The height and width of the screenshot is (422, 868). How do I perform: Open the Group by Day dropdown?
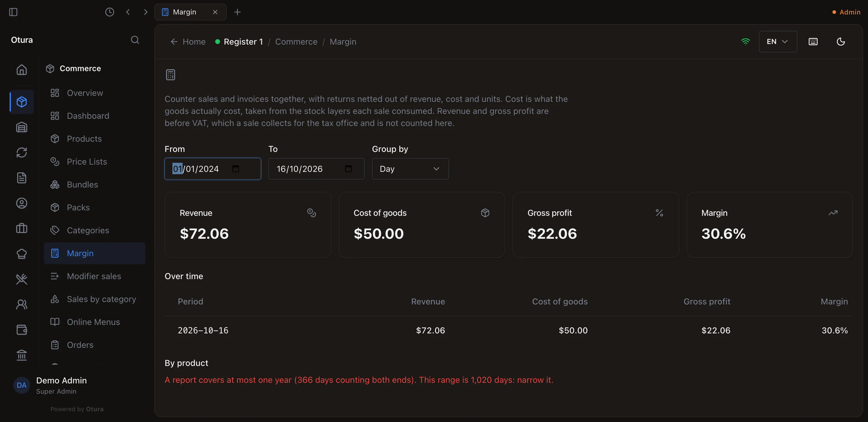pyautogui.click(x=410, y=169)
